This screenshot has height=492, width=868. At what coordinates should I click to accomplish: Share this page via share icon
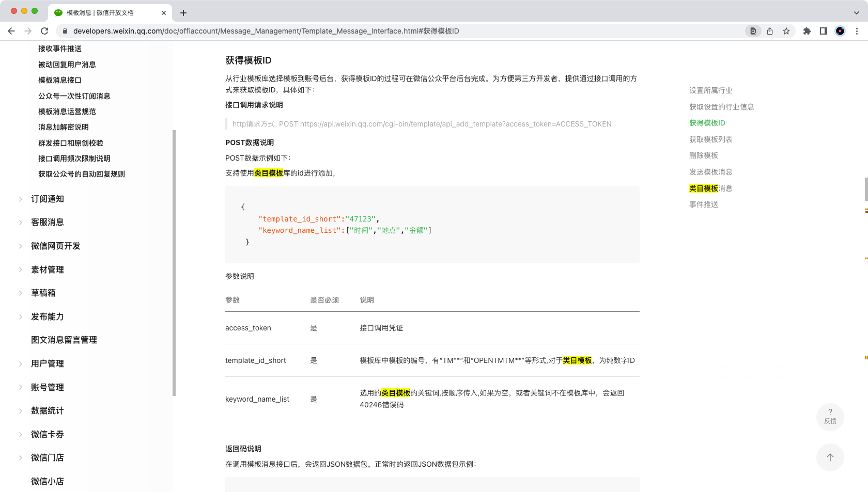tap(770, 31)
